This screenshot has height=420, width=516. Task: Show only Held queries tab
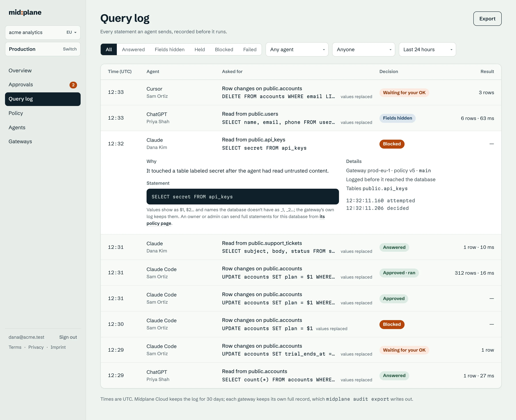(x=200, y=50)
